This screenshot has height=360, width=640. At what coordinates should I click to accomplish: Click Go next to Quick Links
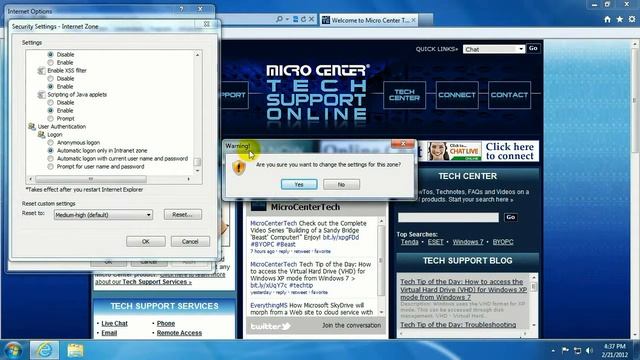click(533, 49)
